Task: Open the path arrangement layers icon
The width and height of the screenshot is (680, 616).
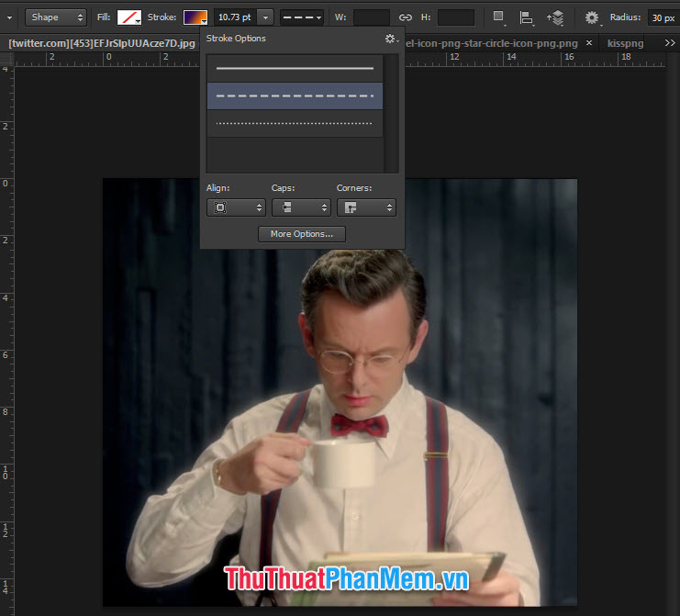Action: [x=555, y=17]
